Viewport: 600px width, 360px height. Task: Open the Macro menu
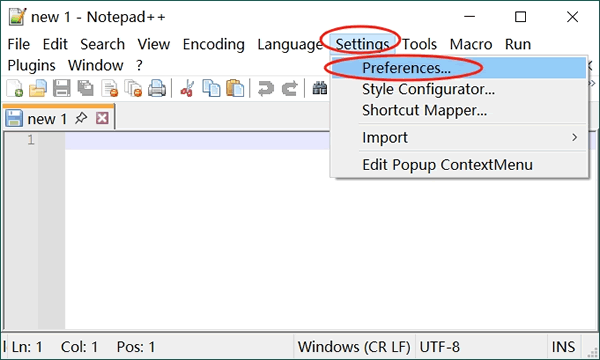tap(471, 44)
